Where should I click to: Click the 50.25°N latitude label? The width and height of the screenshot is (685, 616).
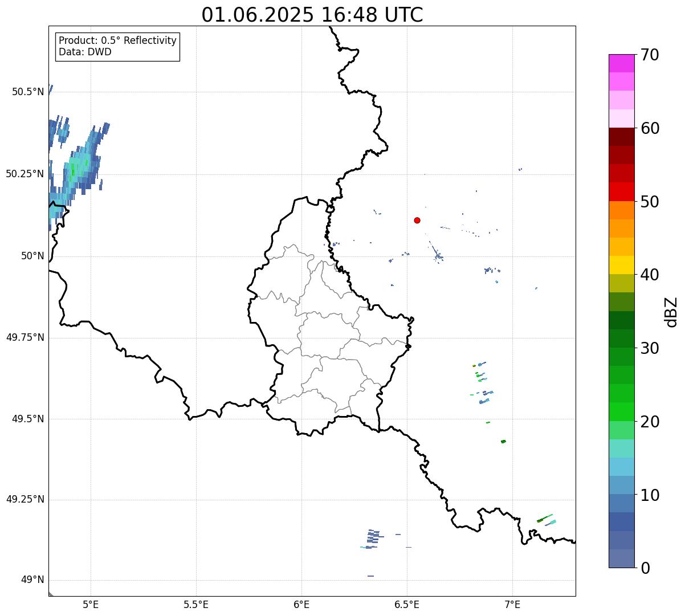pyautogui.click(x=25, y=174)
